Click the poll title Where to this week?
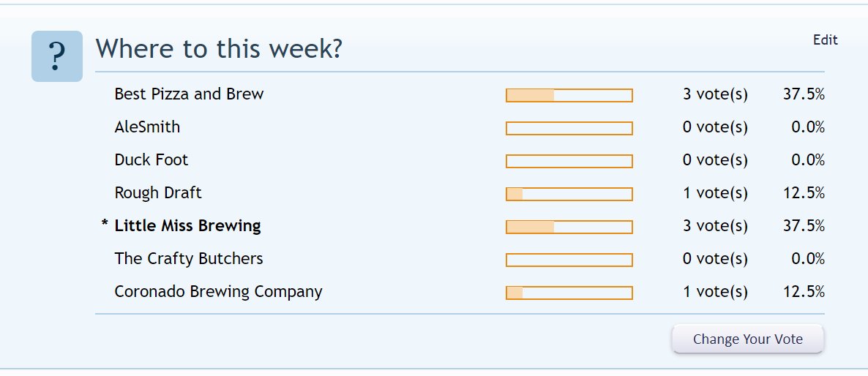The image size is (868, 376). (x=220, y=49)
